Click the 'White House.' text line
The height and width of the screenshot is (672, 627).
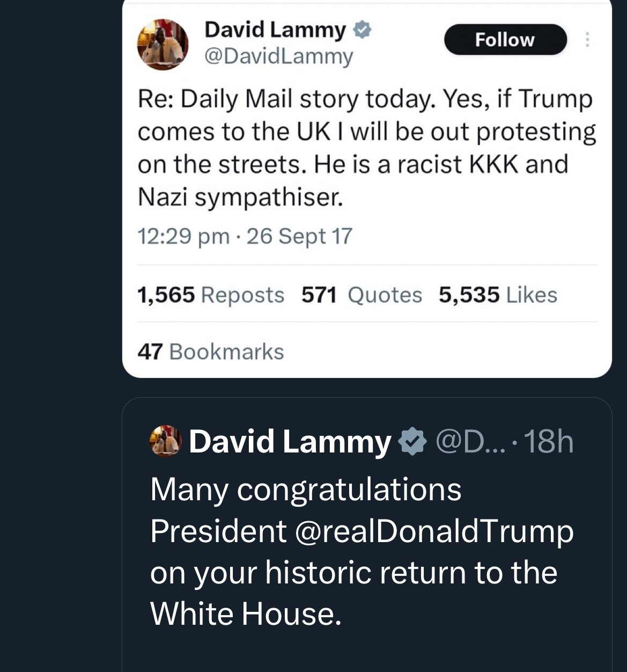pos(245,613)
